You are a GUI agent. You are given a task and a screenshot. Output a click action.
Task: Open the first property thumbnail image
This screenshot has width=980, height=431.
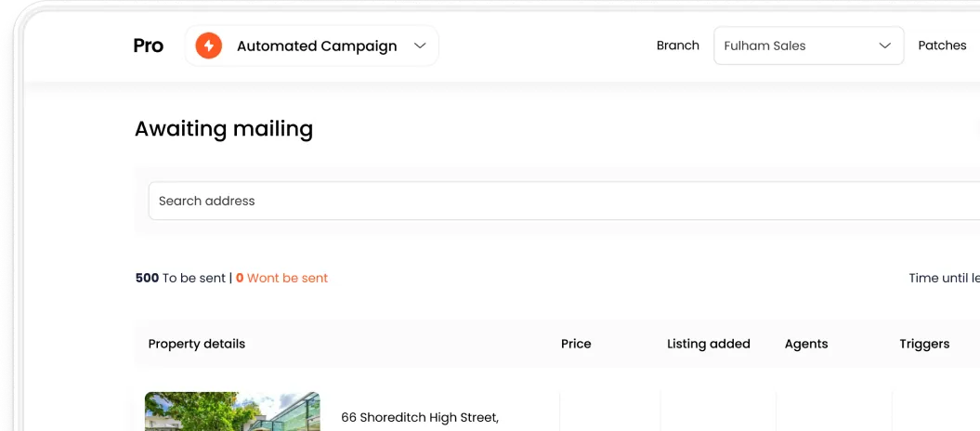(232, 411)
